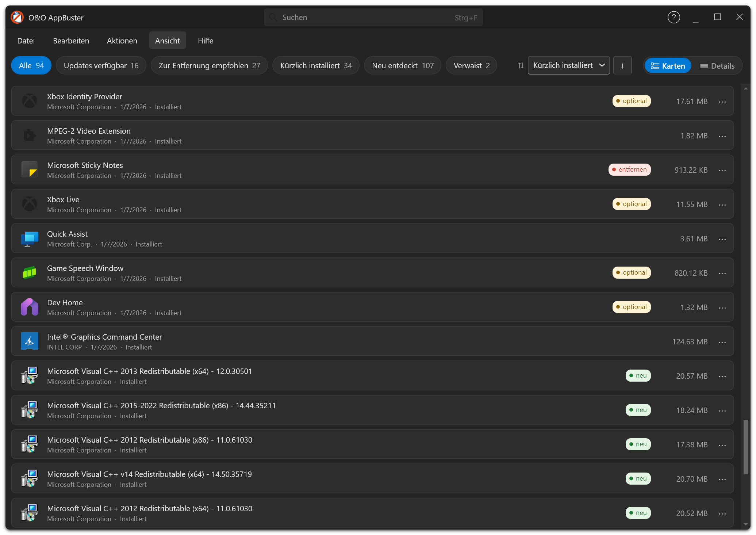Show the Verwaist filter
Screen dimensions: 756x535
[471, 65]
